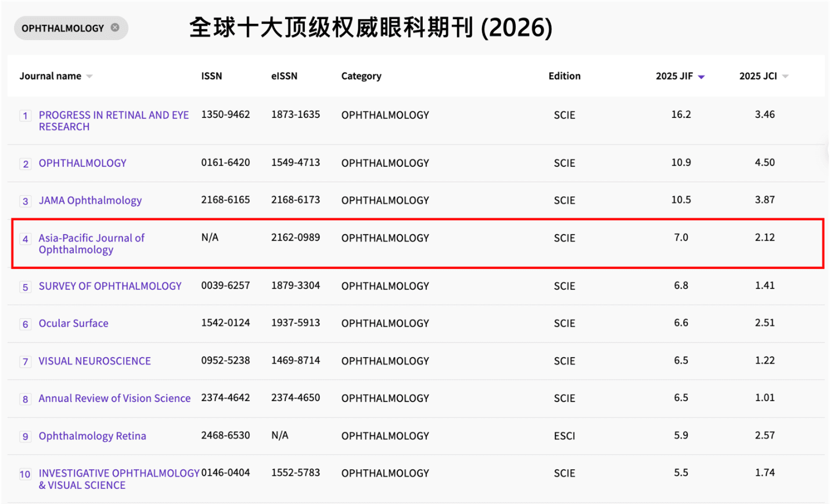Select eISSN 2374-4650 cell
This screenshot has height=504, width=830.
[296, 398]
